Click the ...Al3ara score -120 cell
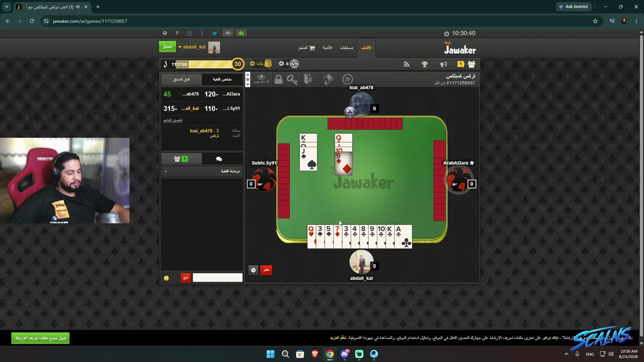 [222, 94]
